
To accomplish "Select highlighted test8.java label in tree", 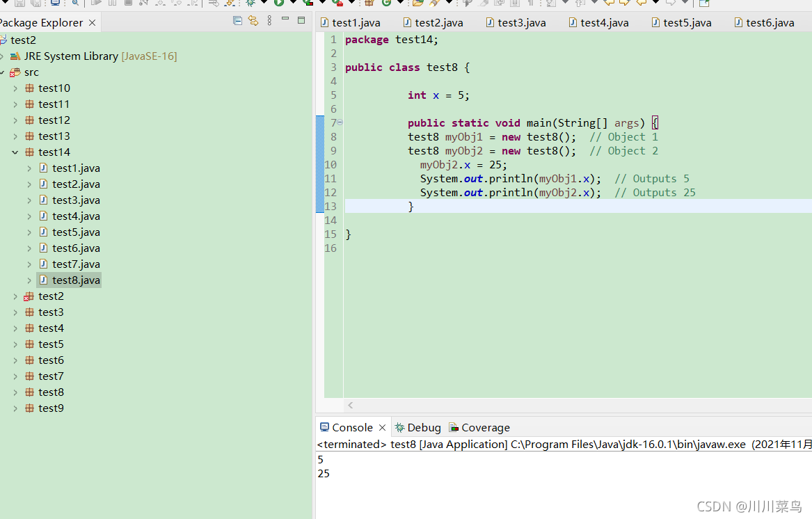I will pyautogui.click(x=76, y=280).
